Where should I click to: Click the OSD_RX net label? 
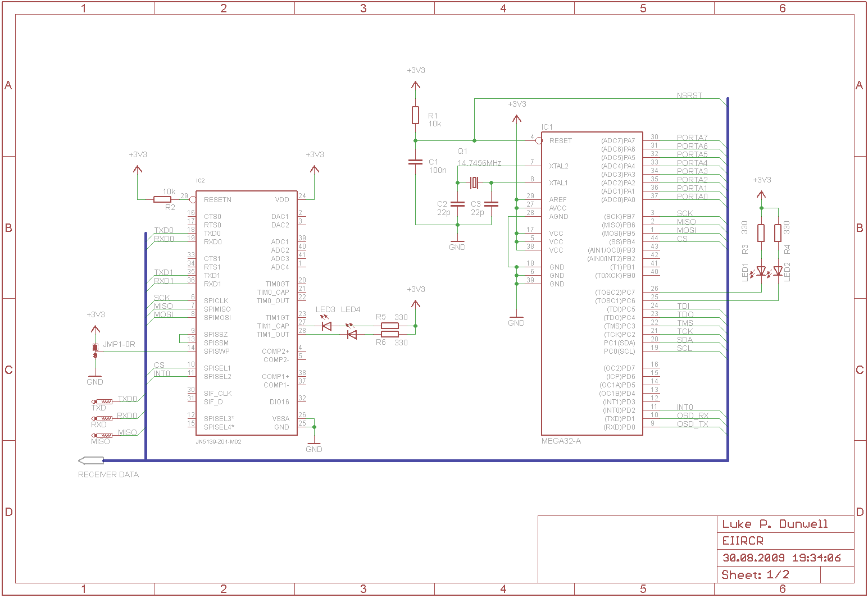[692, 416]
